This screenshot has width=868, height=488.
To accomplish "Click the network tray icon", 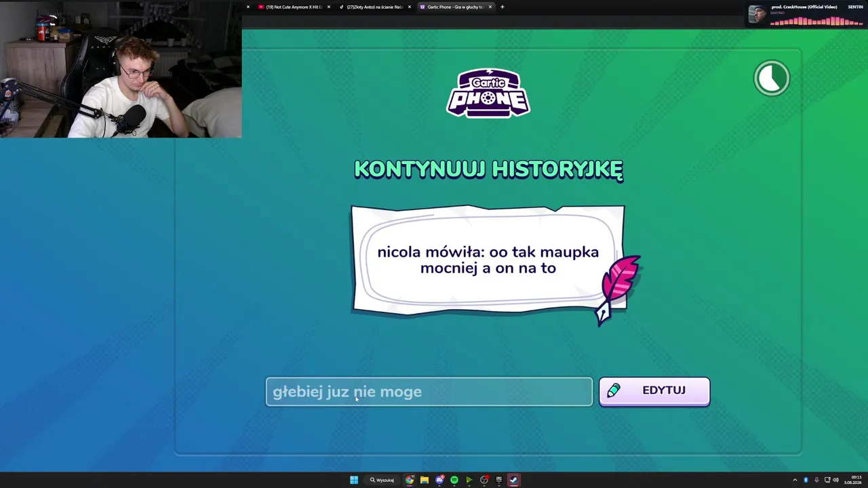I will click(827, 480).
